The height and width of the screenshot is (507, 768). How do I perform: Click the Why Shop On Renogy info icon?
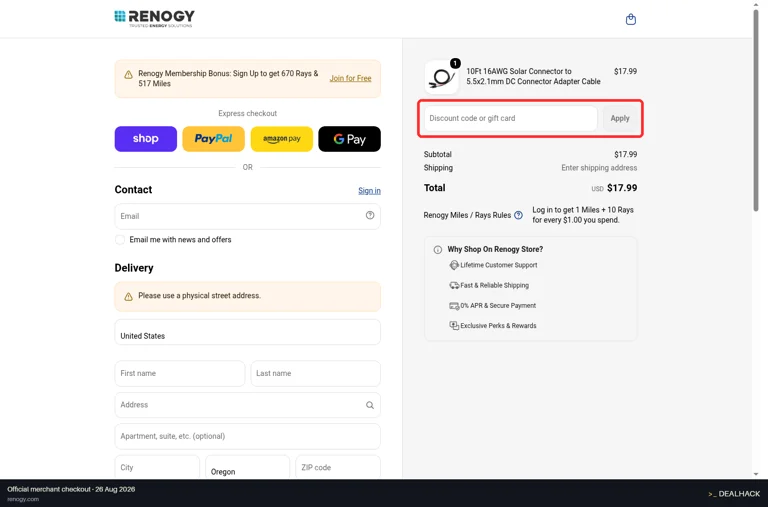437,249
